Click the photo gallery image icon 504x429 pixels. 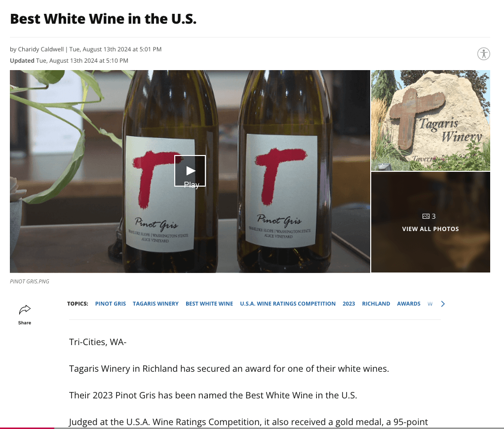pyautogui.click(x=426, y=216)
